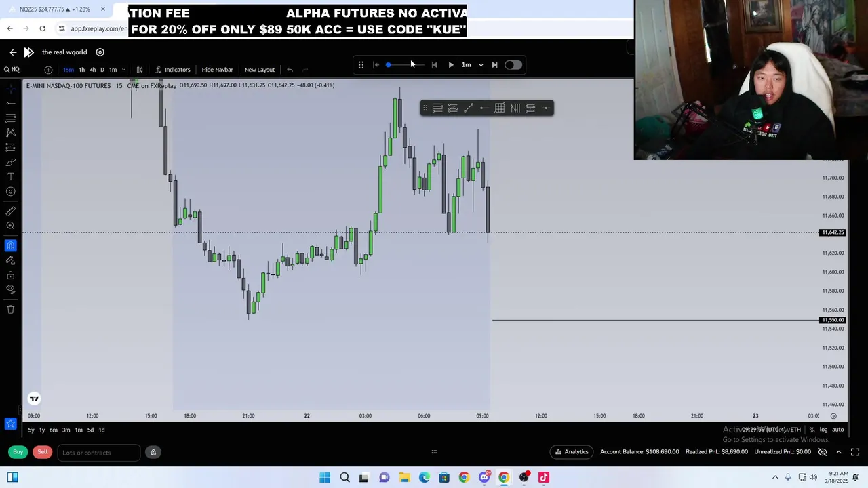Toggle magnet mode

click(x=11, y=245)
